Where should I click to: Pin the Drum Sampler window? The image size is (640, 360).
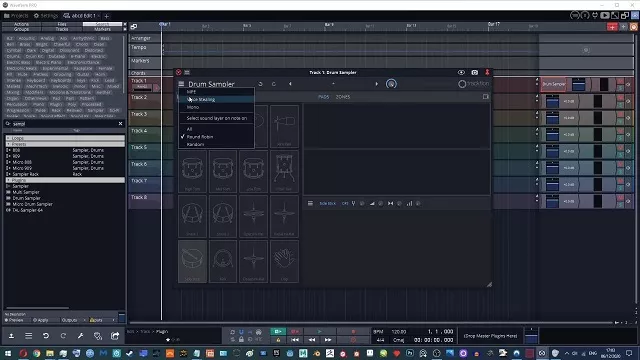(487, 72)
